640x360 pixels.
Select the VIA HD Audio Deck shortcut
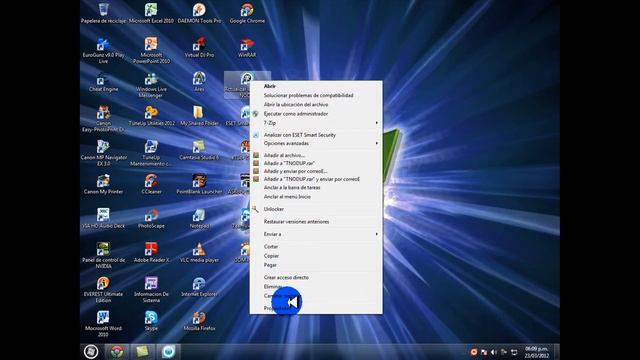click(103, 219)
